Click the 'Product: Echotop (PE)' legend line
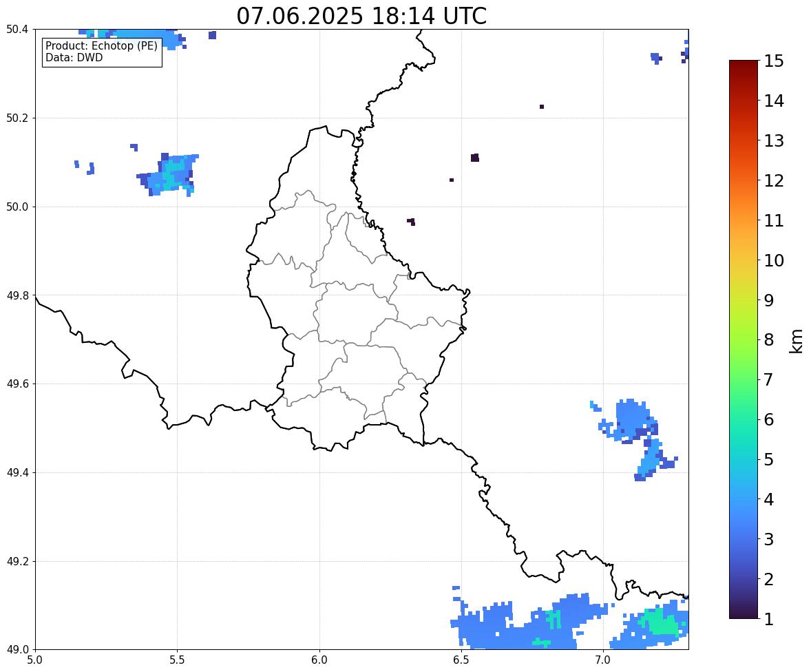 click(x=101, y=46)
